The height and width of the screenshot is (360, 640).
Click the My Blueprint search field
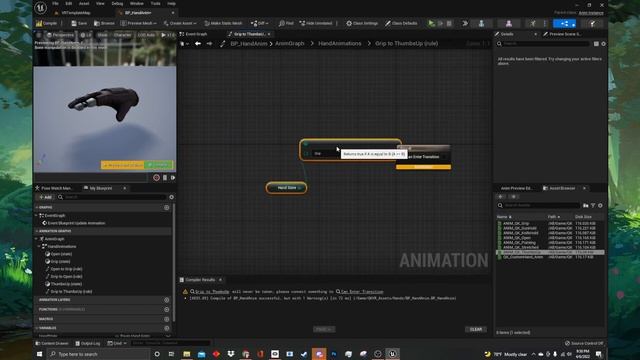pyautogui.click(x=115, y=197)
